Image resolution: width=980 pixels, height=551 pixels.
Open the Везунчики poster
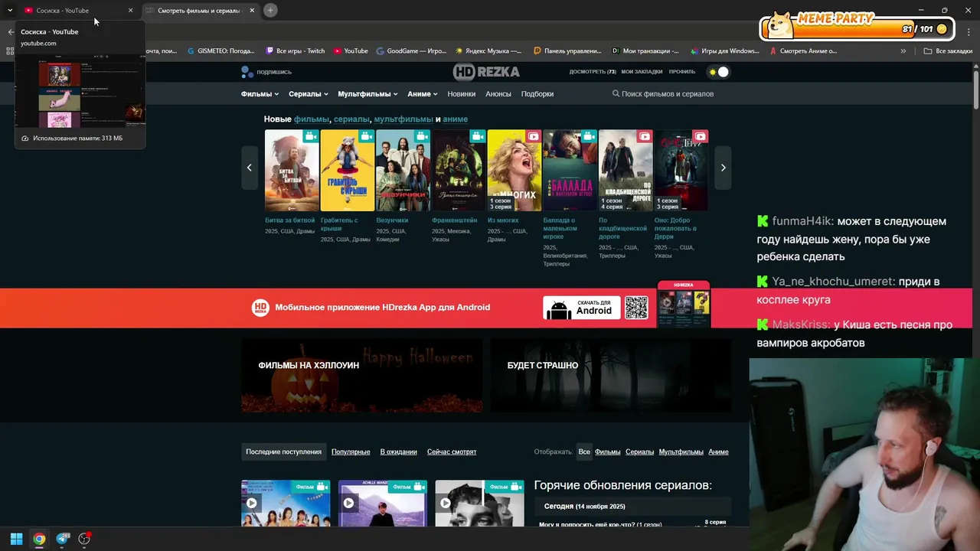403,170
